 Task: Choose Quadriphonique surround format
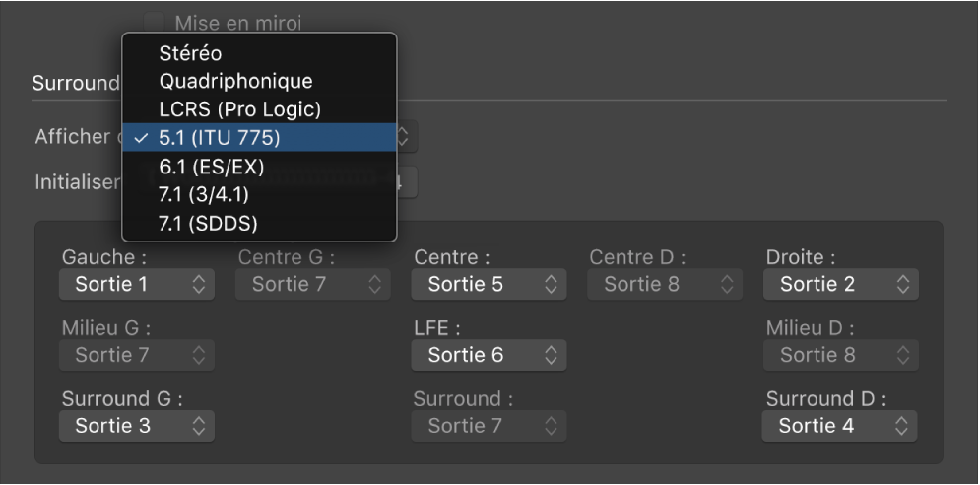235,82
